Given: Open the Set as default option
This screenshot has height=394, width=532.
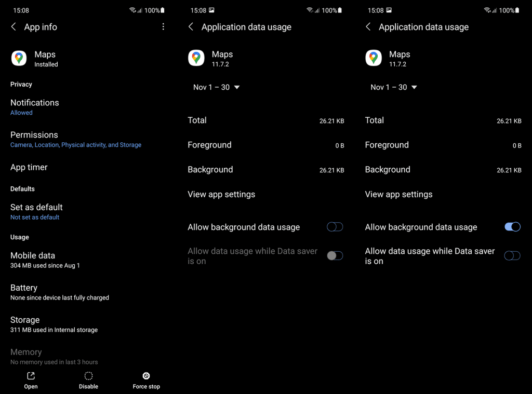Looking at the screenshot, I should tap(36, 211).
